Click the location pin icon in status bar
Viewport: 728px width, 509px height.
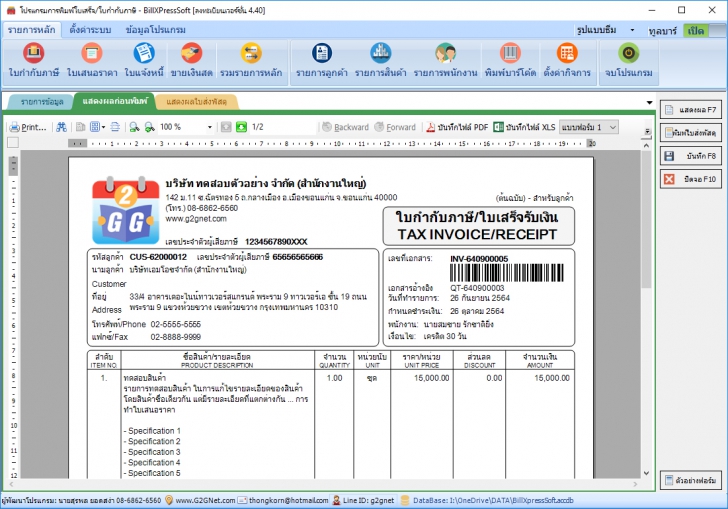[x=169, y=500]
